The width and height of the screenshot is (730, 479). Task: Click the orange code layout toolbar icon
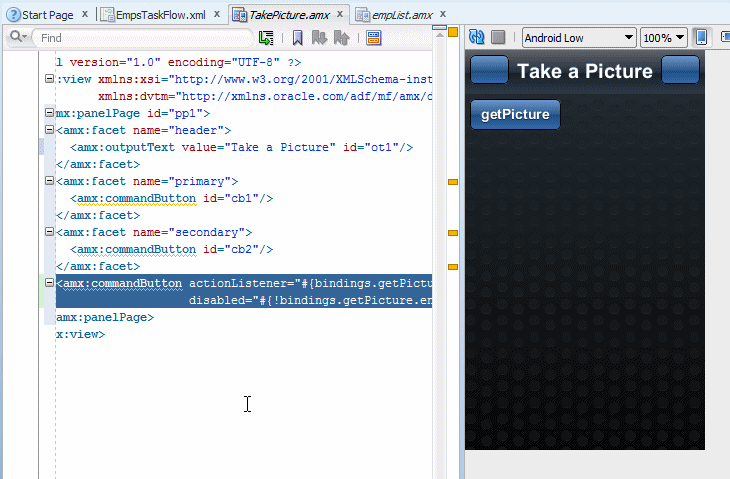pyautogui.click(x=373, y=38)
